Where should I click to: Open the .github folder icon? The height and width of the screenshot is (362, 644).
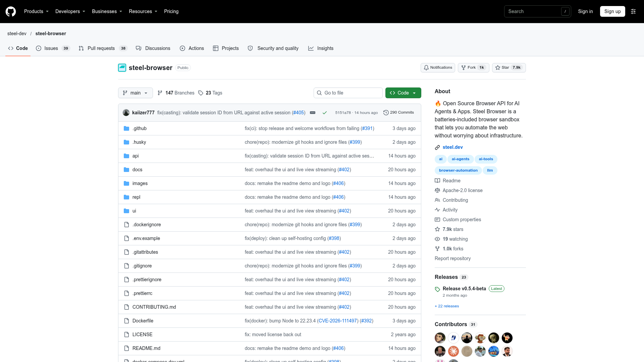click(126, 128)
